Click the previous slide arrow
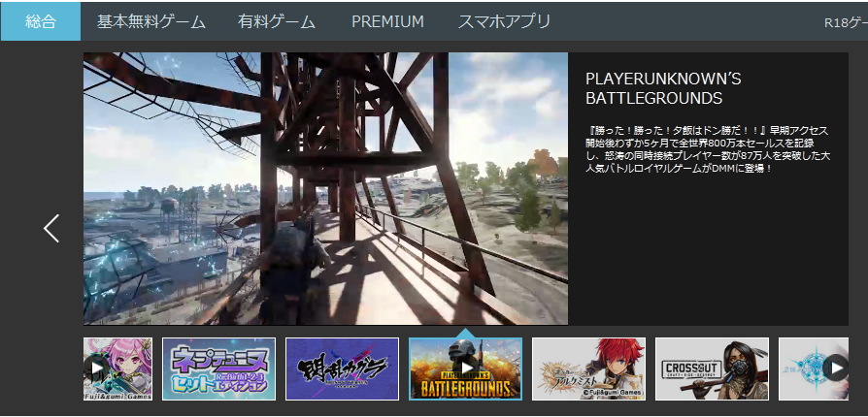868x417 pixels. click(x=51, y=229)
